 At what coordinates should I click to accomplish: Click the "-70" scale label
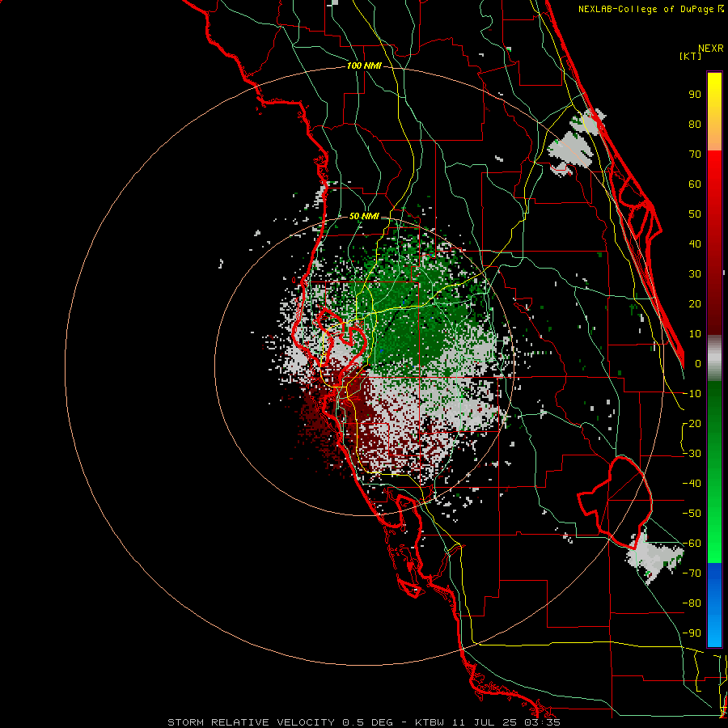692,574
